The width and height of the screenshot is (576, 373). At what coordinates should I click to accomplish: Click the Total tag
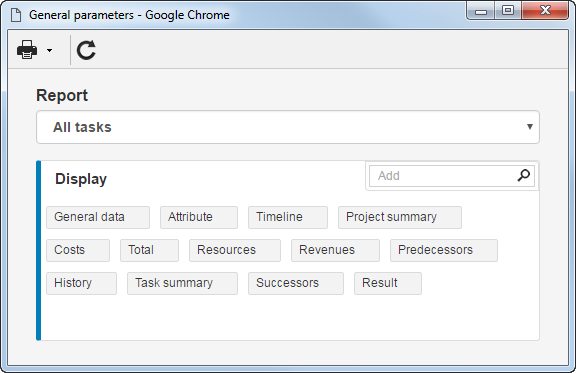[149, 250]
